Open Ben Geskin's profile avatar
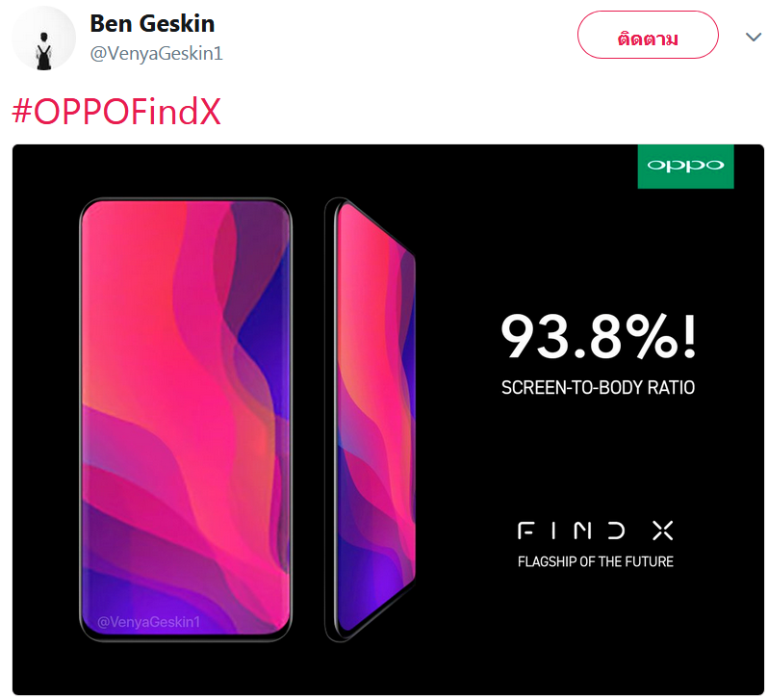The image size is (768, 700). [43, 39]
